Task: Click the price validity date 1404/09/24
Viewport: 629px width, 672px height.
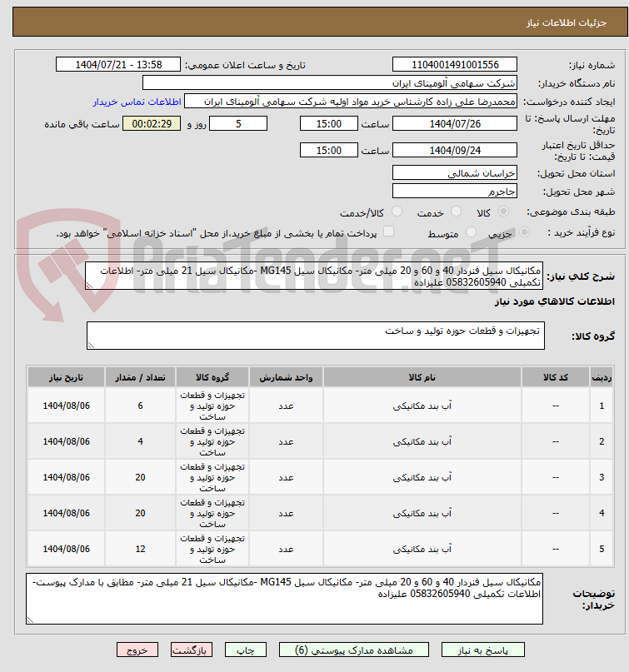Action: (455, 151)
